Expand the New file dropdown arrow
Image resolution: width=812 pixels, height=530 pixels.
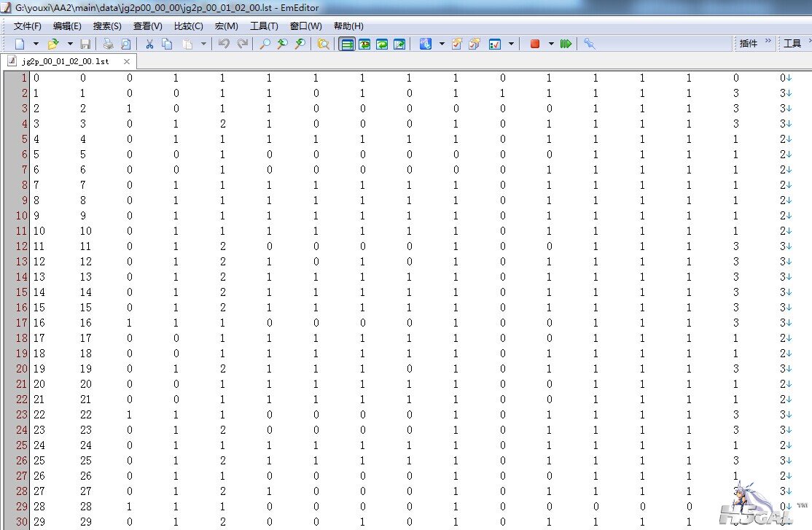point(35,44)
